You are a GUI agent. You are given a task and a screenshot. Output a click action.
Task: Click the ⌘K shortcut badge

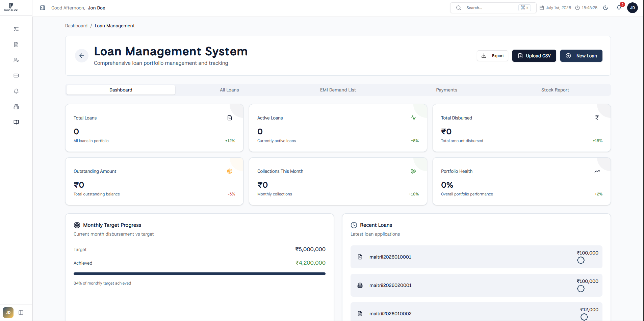pyautogui.click(x=525, y=8)
